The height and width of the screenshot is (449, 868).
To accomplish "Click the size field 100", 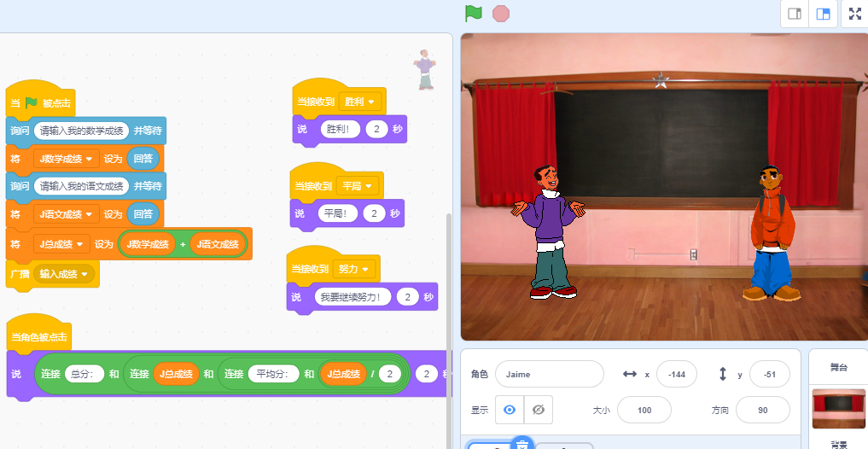I will (x=644, y=411).
